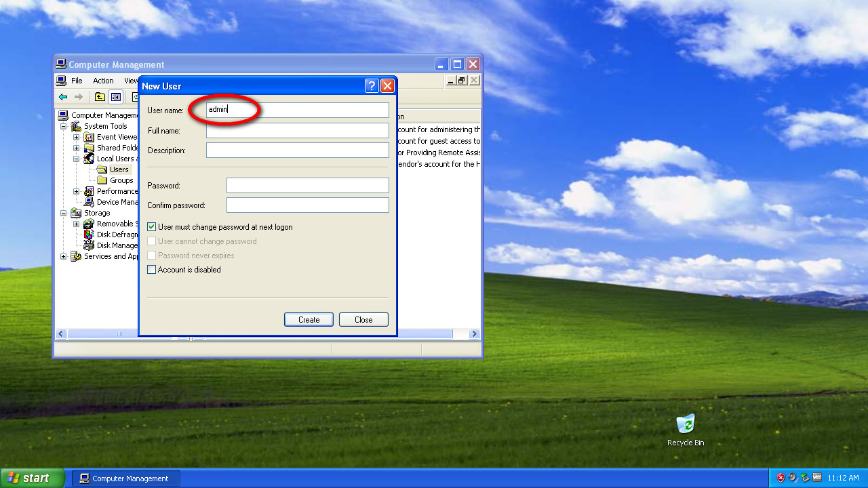This screenshot has height=488, width=868.
Task: Expand the Removable Storage tree node
Action: (77, 224)
